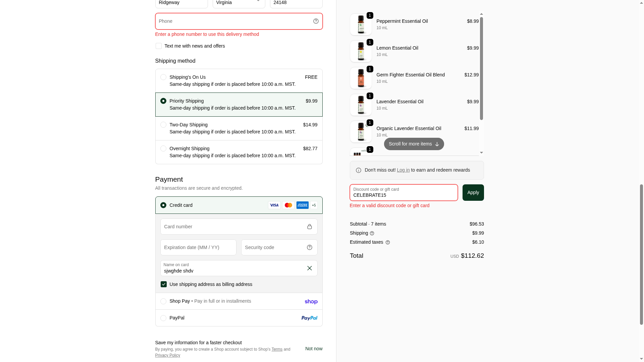This screenshot has width=644, height=362.
Task: Click the card number lock icon
Action: click(309, 227)
